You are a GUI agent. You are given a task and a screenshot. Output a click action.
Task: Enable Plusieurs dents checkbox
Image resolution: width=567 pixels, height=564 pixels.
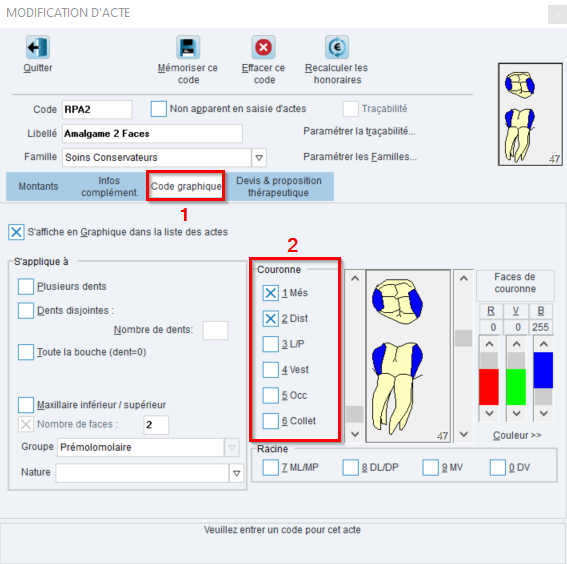click(26, 286)
